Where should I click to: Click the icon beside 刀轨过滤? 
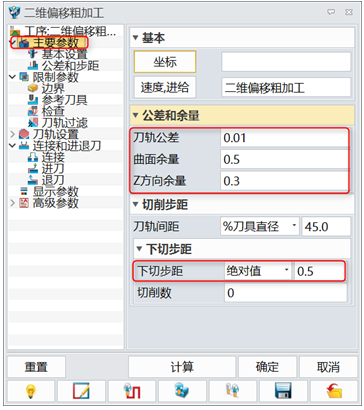pos(33,122)
